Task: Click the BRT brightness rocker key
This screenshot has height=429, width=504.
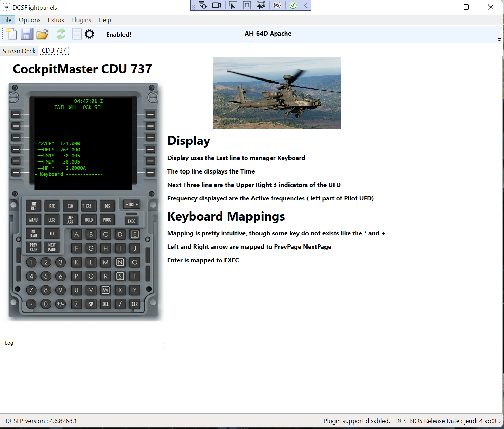Action: click(132, 204)
